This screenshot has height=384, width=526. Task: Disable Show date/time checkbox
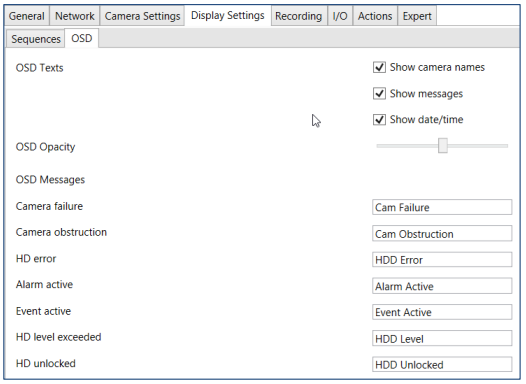click(379, 119)
